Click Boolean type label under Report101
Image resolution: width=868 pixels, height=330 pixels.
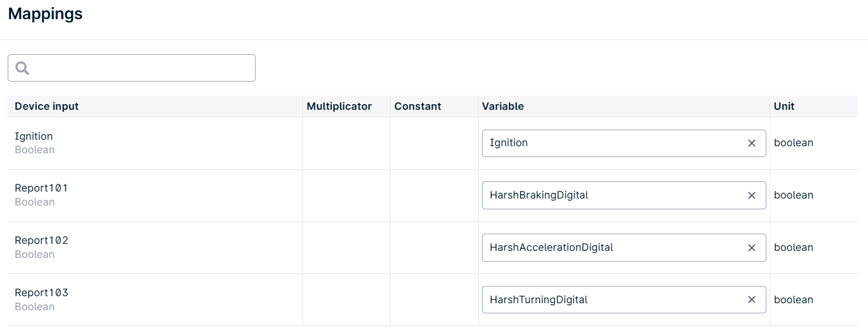coord(35,202)
